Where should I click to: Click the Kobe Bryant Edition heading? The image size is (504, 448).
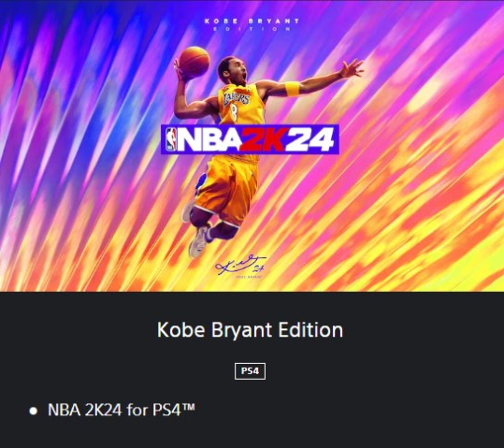tap(250, 330)
